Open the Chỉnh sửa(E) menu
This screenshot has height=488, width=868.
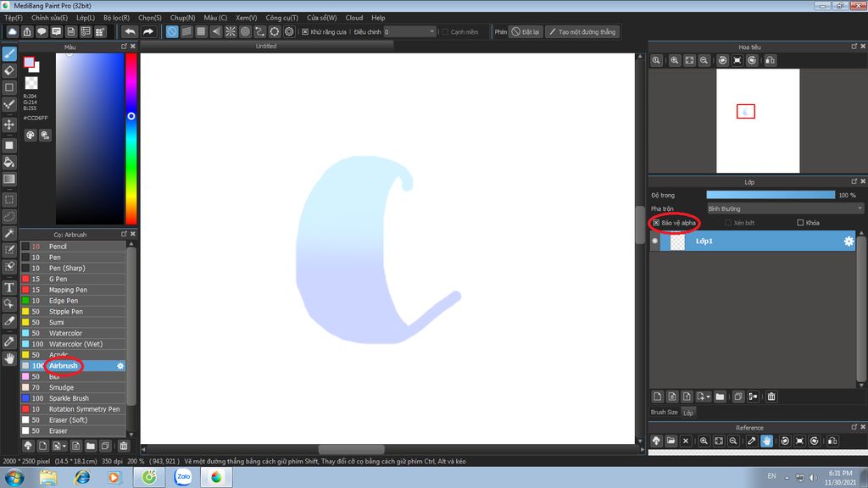pyautogui.click(x=49, y=18)
